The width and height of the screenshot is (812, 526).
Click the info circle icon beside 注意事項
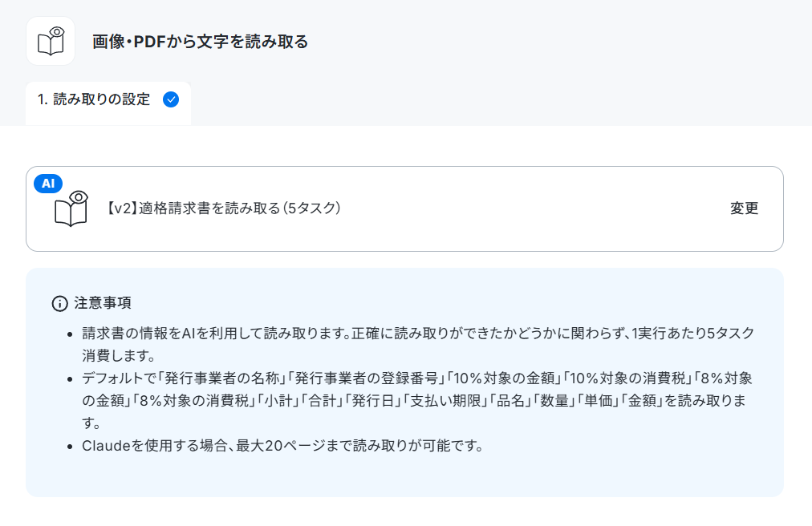point(60,303)
